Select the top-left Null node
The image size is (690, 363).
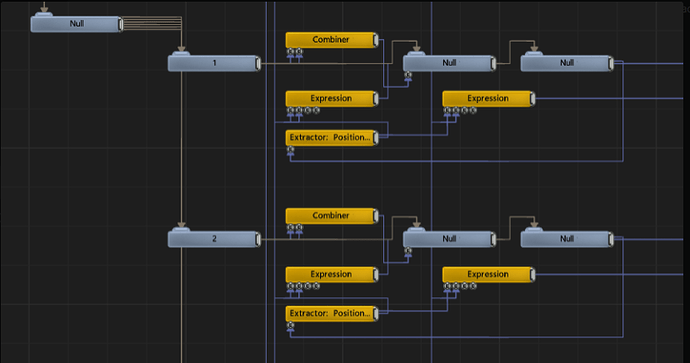point(77,24)
